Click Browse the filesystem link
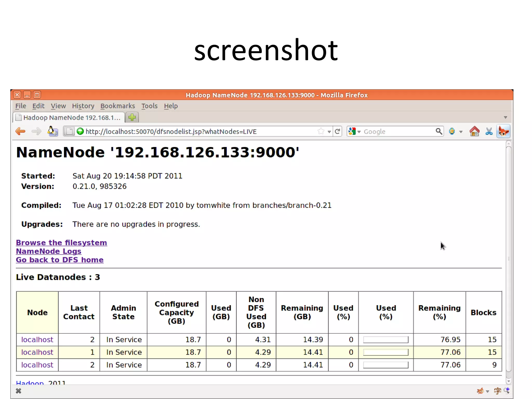Viewport: 532px width, 399px height. 61,243
